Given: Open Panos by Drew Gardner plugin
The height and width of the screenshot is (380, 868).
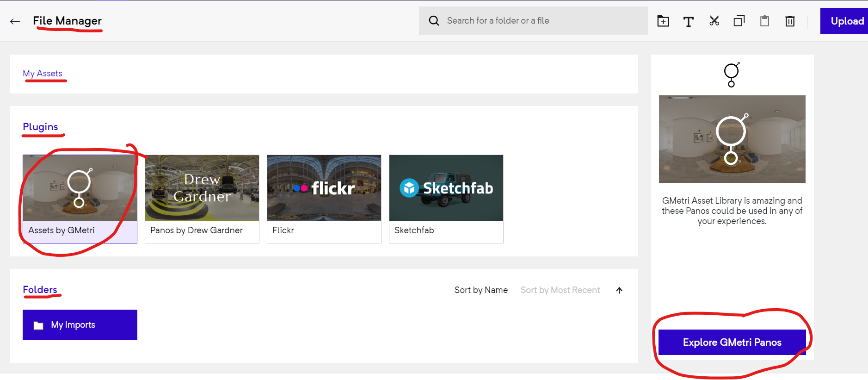Looking at the screenshot, I should 202,199.
